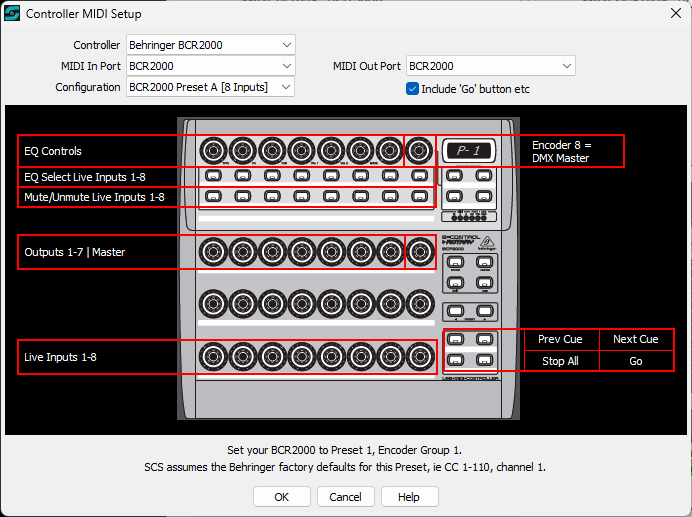Confirm the setup with the OK button
This screenshot has height=517, width=692.
click(x=282, y=497)
